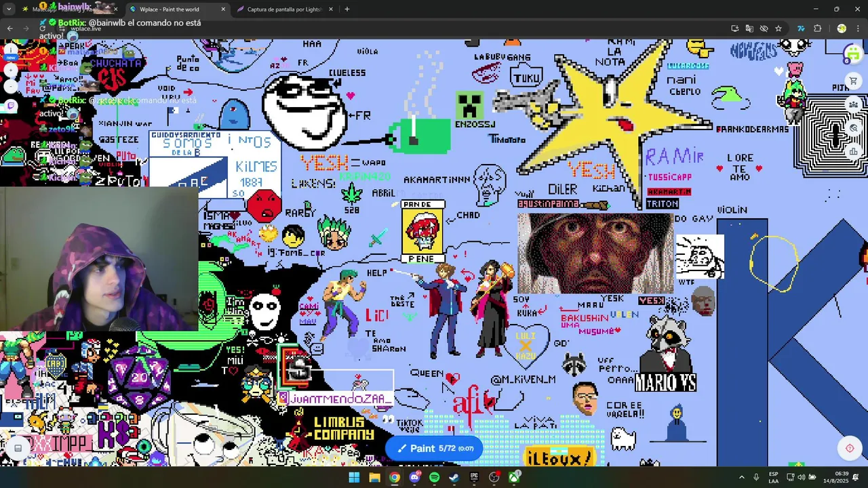The image size is (868, 488).
Task: Go back in browser history
Action: 10,28
